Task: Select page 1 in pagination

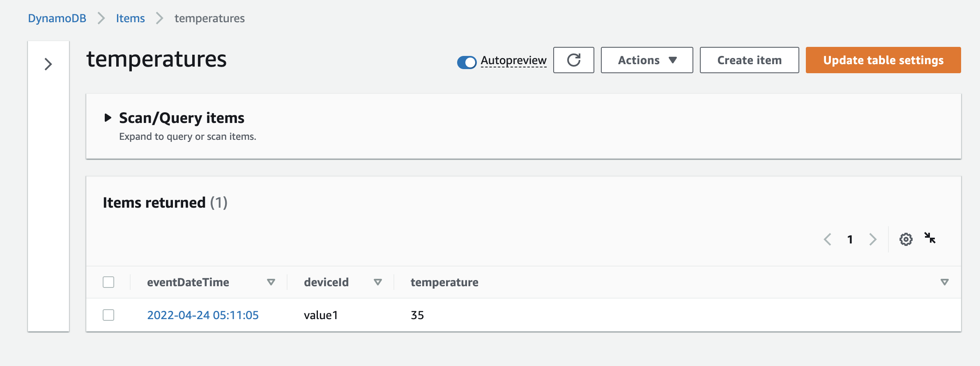Action: (850, 239)
